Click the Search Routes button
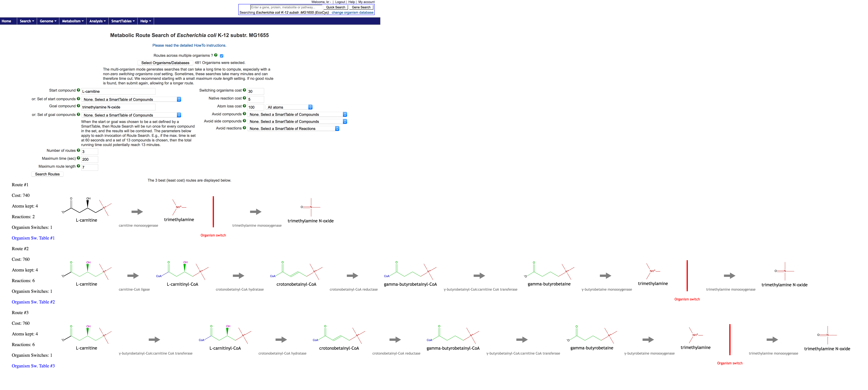This screenshot has width=868, height=390. 48,174
